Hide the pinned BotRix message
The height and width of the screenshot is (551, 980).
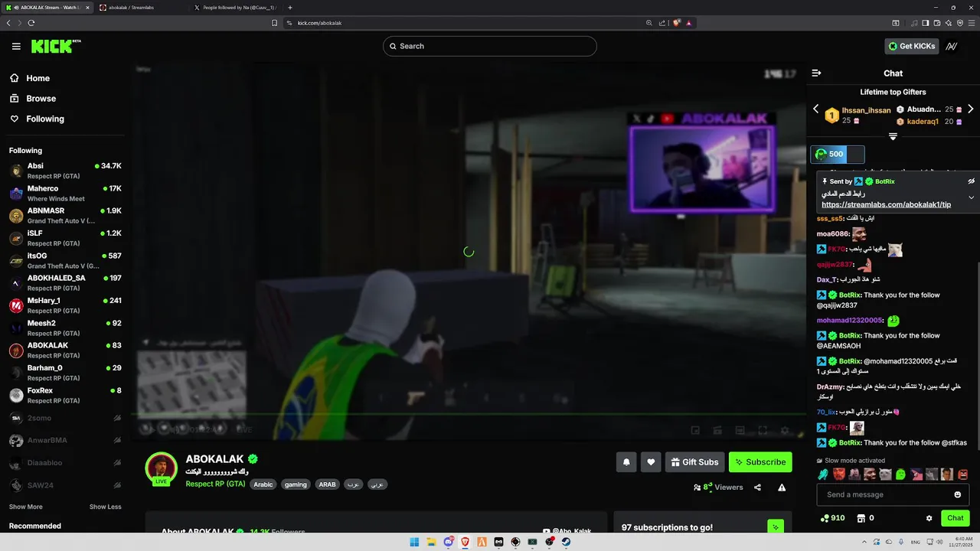coord(971,181)
